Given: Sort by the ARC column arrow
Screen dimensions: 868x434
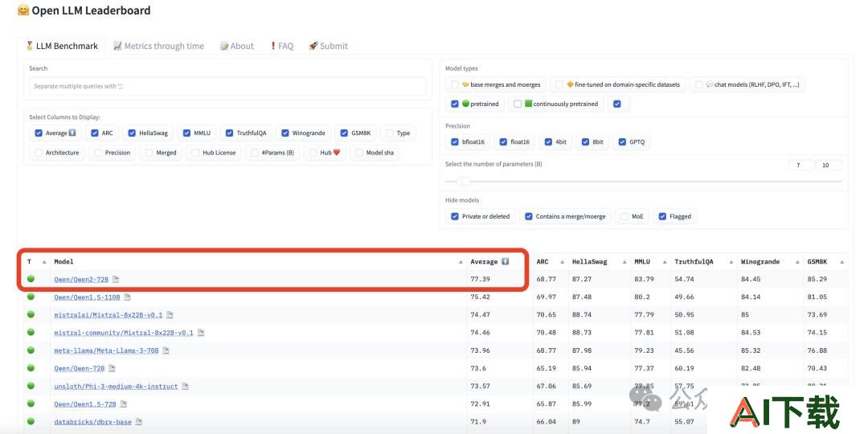Looking at the screenshot, I should tap(562, 262).
